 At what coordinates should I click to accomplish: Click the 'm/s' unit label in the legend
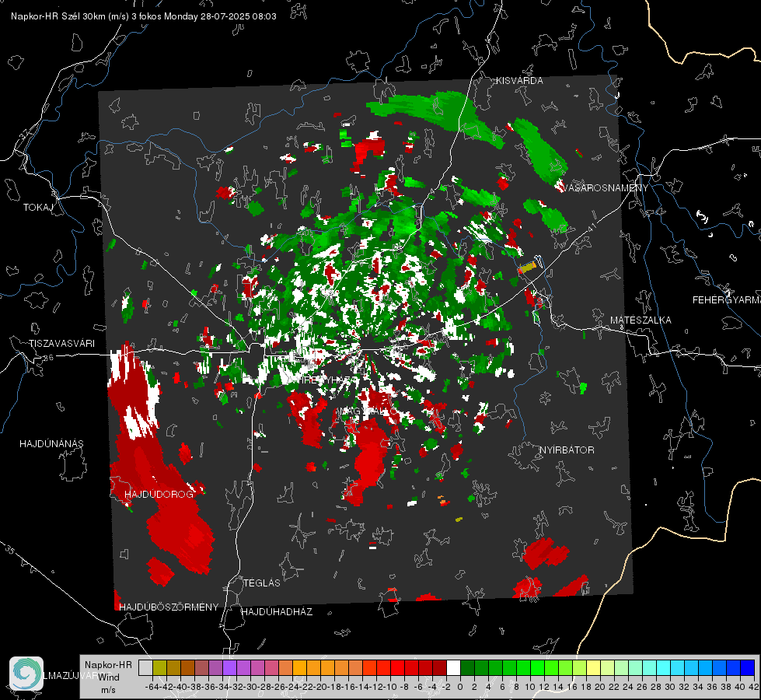tap(108, 690)
